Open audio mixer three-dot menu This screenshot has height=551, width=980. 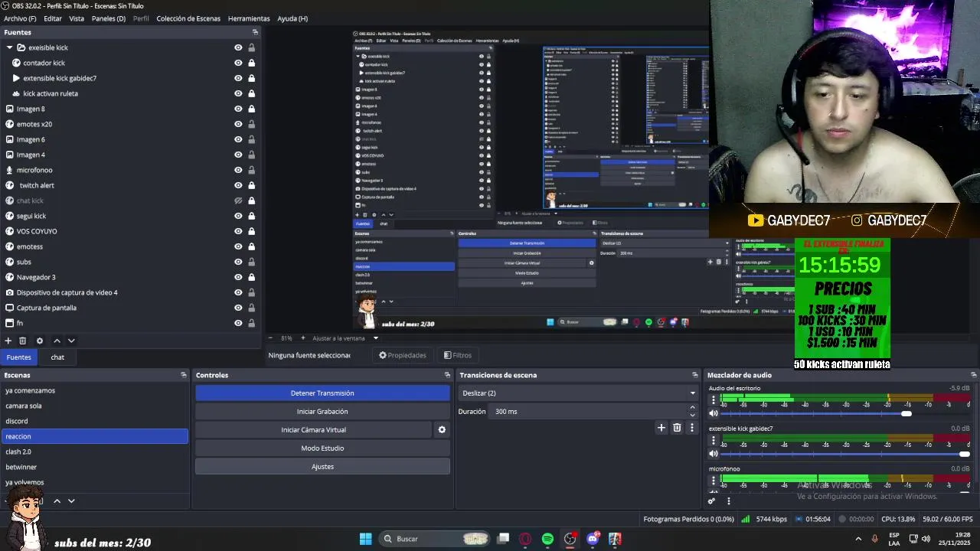728,501
